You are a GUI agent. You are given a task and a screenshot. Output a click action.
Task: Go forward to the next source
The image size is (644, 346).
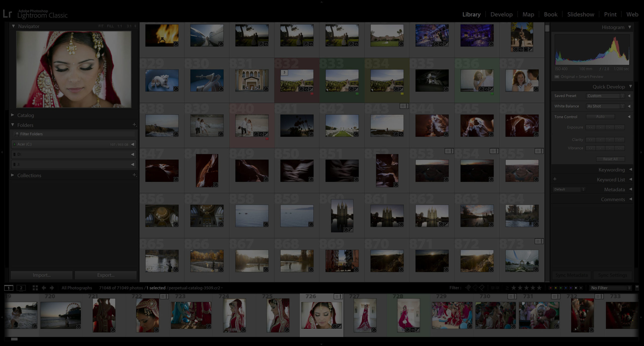[52, 288]
